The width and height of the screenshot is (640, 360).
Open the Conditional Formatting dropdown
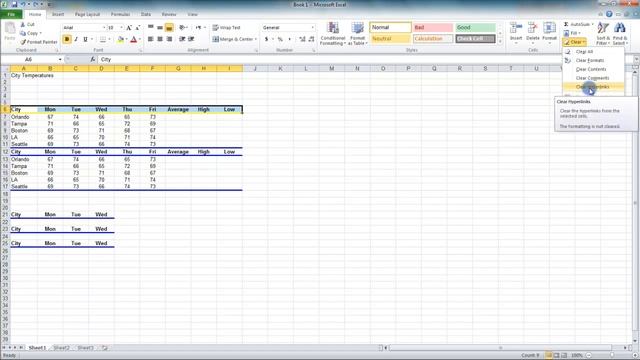(333, 33)
